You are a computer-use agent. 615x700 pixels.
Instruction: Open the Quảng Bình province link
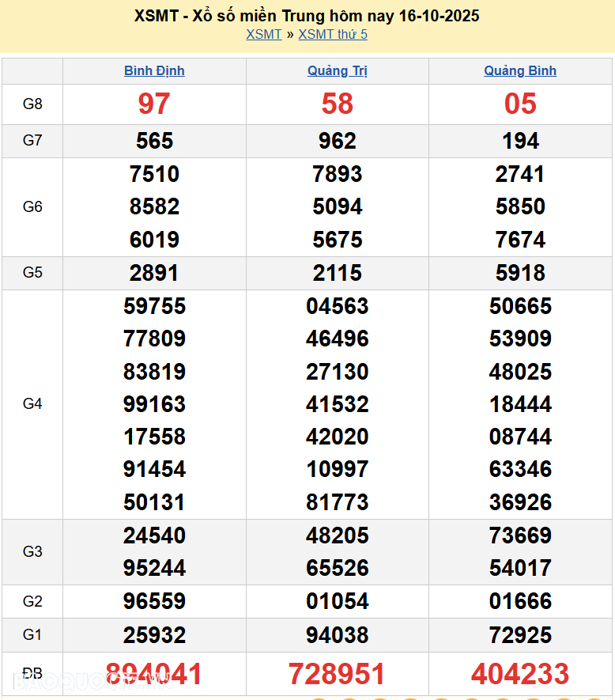pyautogui.click(x=520, y=70)
